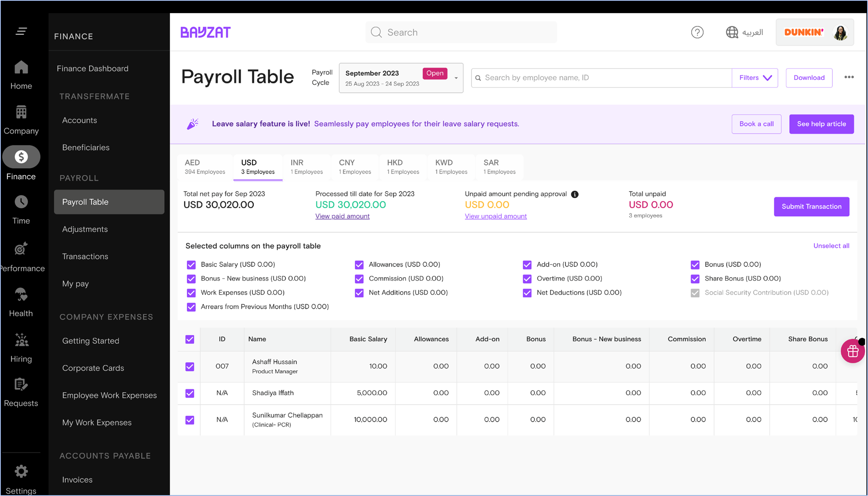Switch to the AED currency tab
This screenshot has width=868, height=496.
tap(205, 167)
